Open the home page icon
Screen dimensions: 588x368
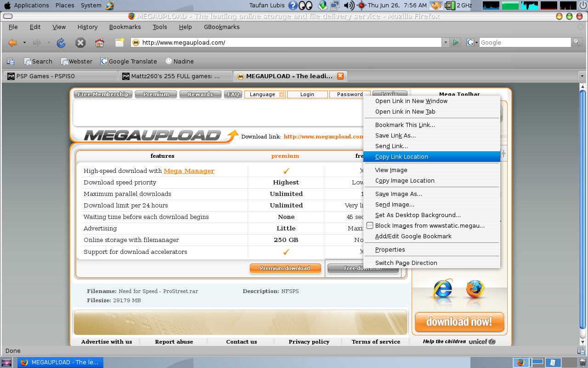(100, 43)
